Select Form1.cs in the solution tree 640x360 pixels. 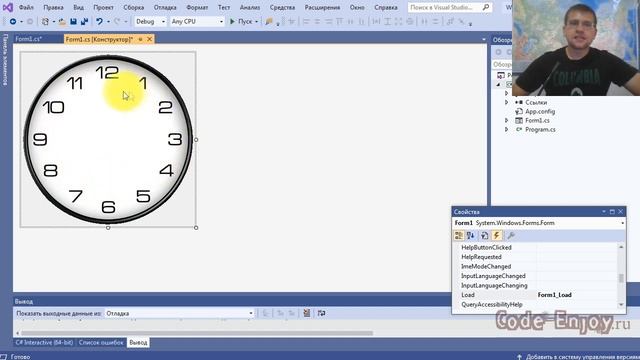pyautogui.click(x=537, y=120)
